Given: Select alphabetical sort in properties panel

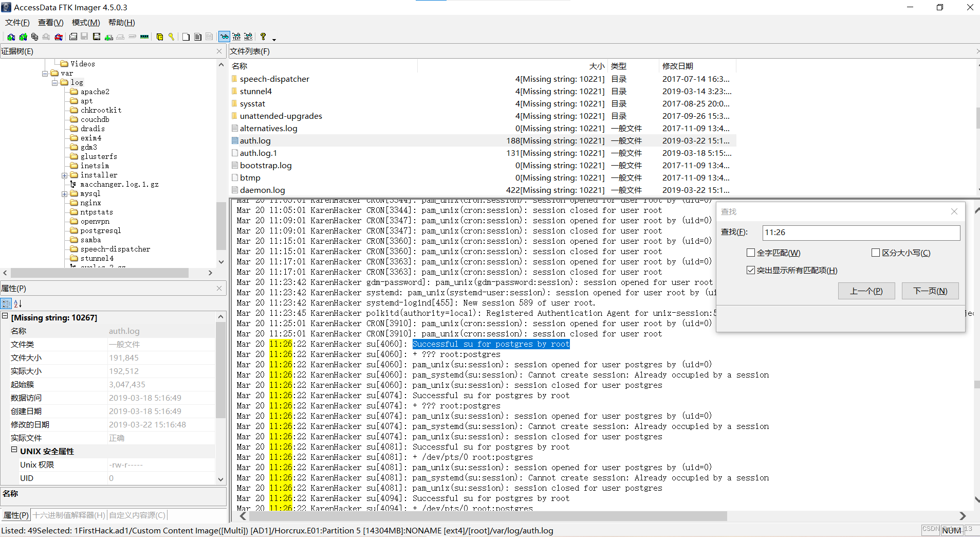Looking at the screenshot, I should [17, 303].
